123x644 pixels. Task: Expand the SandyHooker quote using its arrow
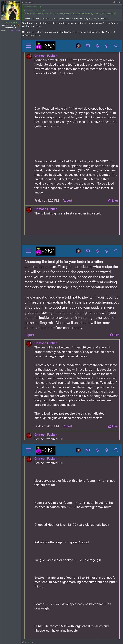pos(41,7)
